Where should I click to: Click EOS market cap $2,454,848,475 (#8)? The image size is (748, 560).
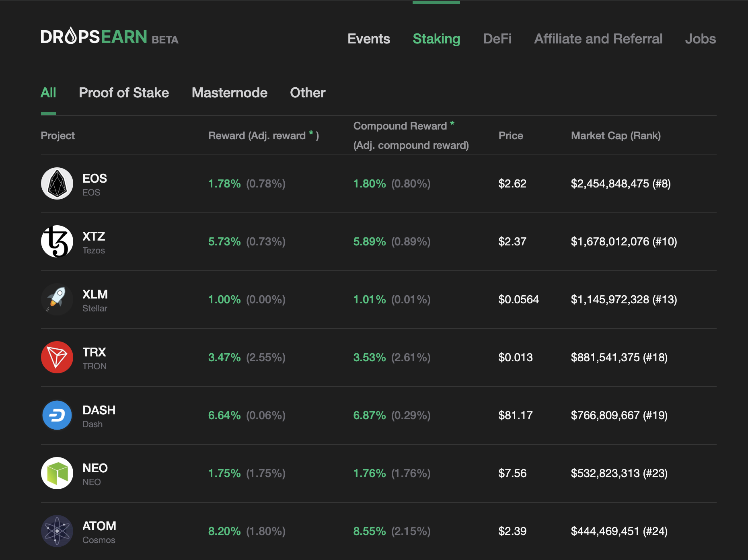(x=621, y=183)
